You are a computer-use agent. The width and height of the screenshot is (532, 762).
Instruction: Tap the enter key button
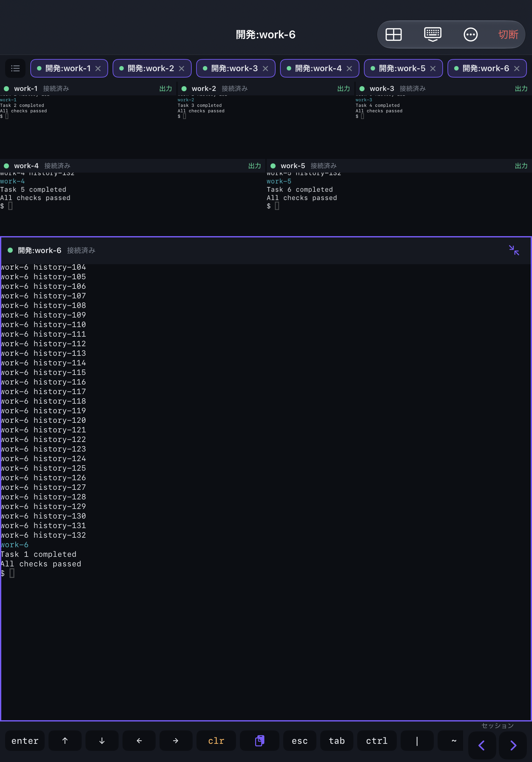(25, 741)
